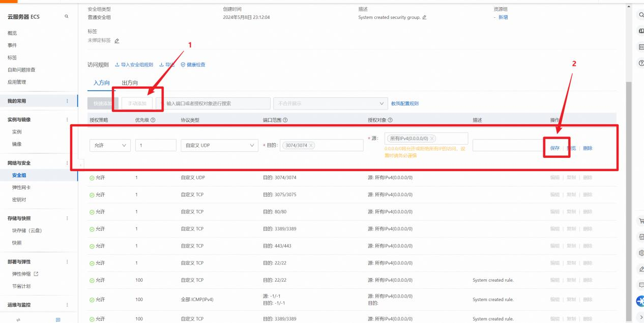The width and height of the screenshot is (644, 323).
Task: Open the chat message icon on right toolbar
Action: 641,285
